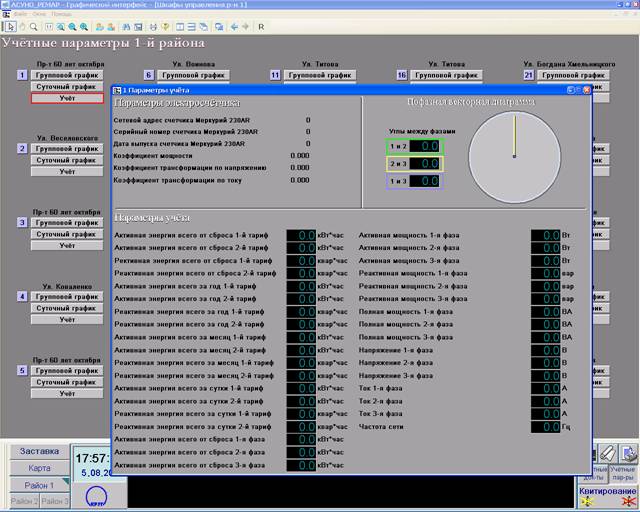Image resolution: width=640 pixels, height=512 pixels.
Task: Activate the hand pan tool
Action: pos(21,27)
